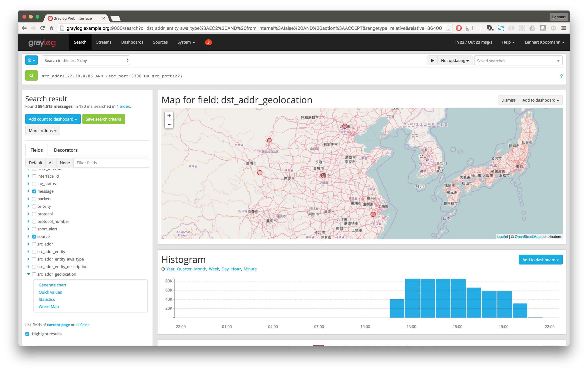Click the map marker near Shanghai
This screenshot has width=588, height=372.
373,214
